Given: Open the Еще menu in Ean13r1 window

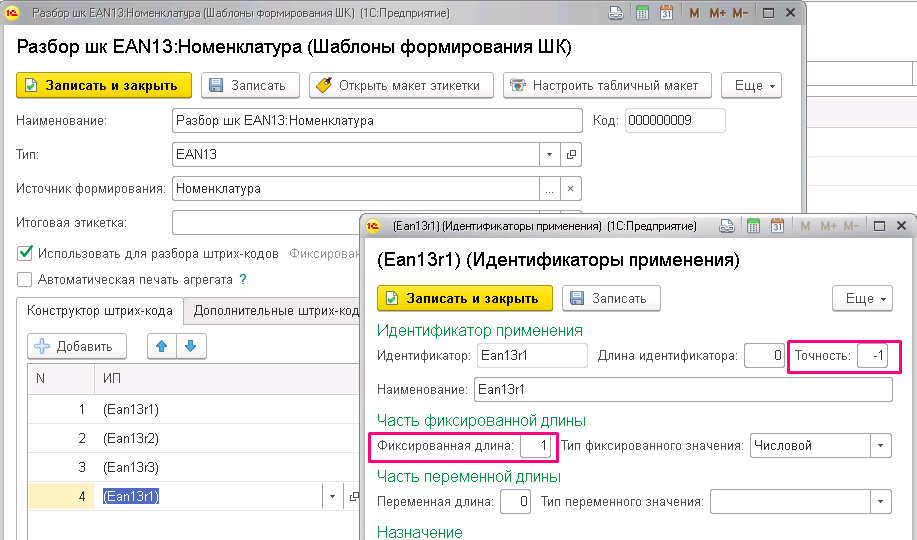Looking at the screenshot, I should 863,298.
